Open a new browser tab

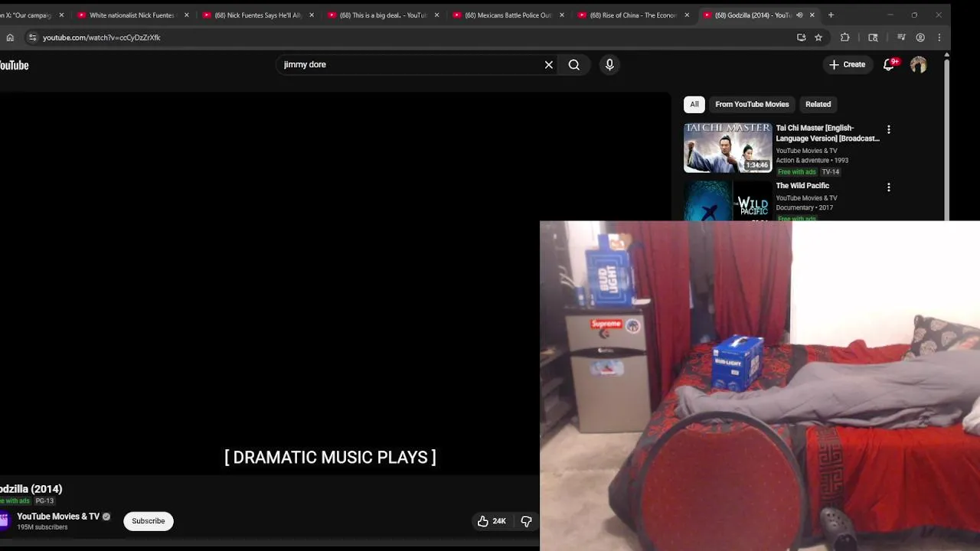click(x=831, y=15)
